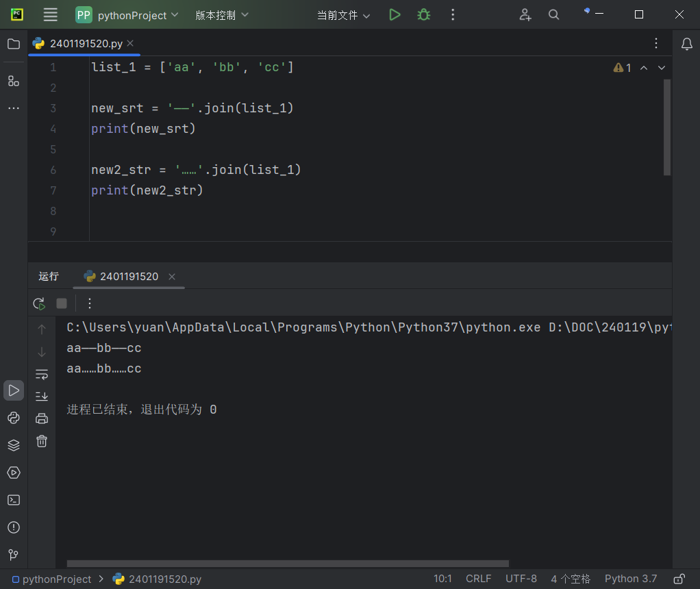Screen dimensions: 700x589
Task: Open the Structure tool window
Action: pyautogui.click(x=14, y=81)
